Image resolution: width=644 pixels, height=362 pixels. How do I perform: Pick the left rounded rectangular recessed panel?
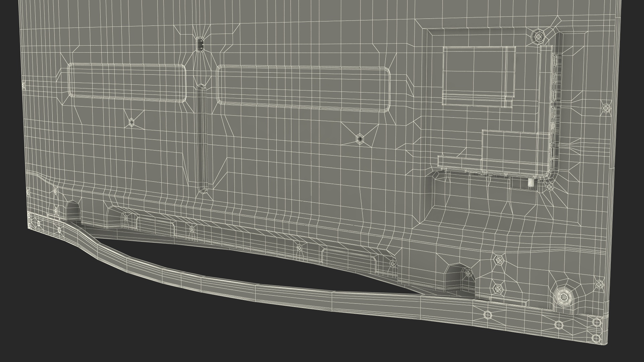pyautogui.click(x=127, y=83)
